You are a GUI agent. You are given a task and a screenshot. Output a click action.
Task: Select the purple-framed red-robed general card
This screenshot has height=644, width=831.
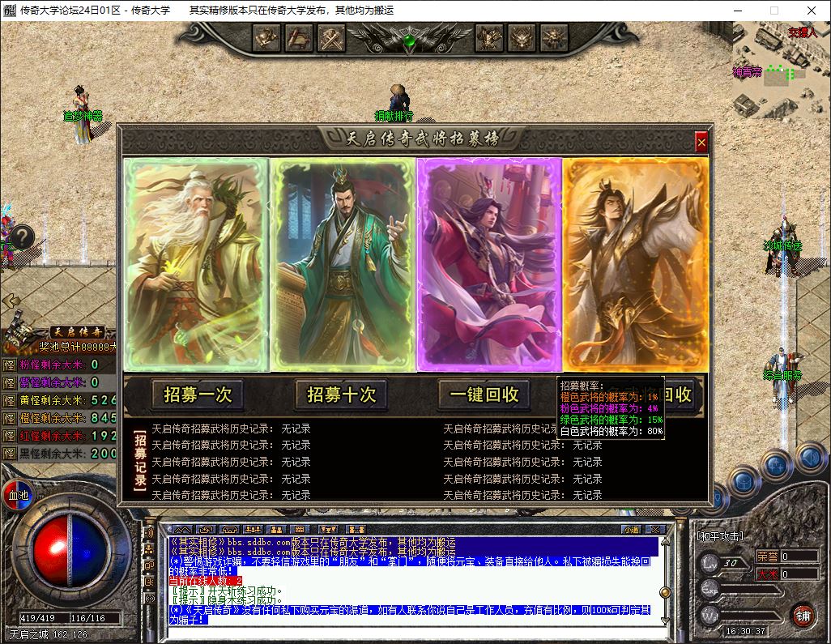click(x=489, y=265)
